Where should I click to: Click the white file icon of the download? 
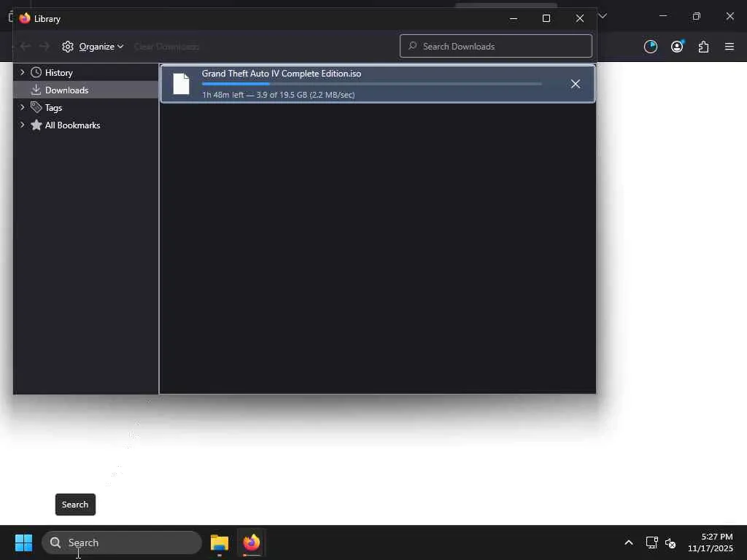click(181, 84)
